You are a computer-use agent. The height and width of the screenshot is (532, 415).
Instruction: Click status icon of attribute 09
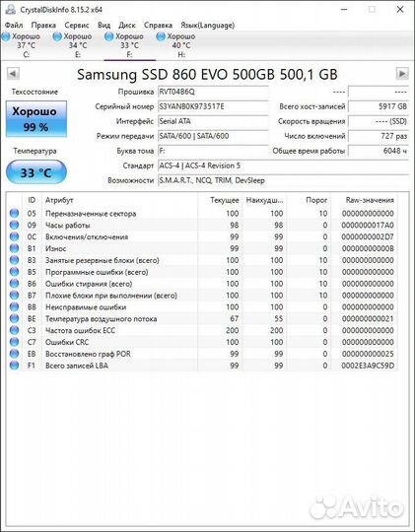(14, 226)
